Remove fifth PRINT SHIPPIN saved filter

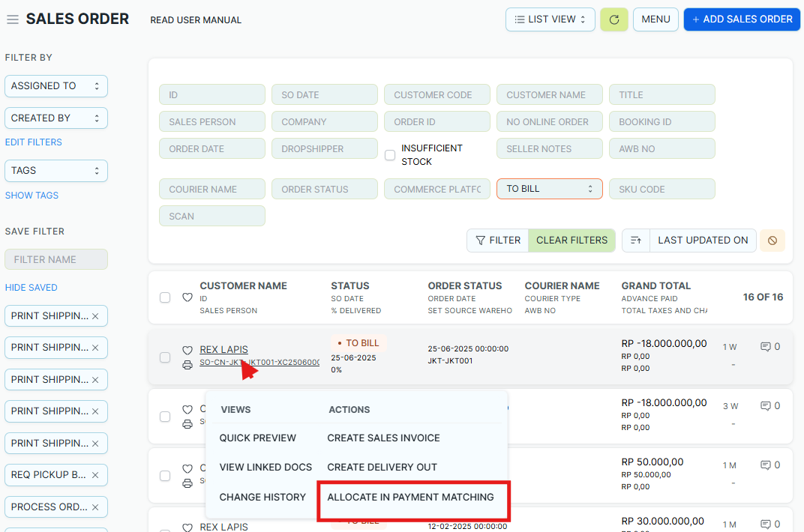pyautogui.click(x=95, y=444)
